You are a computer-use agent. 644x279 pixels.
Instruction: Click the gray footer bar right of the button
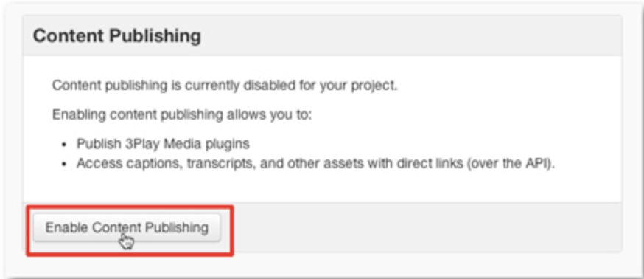tap(427, 227)
